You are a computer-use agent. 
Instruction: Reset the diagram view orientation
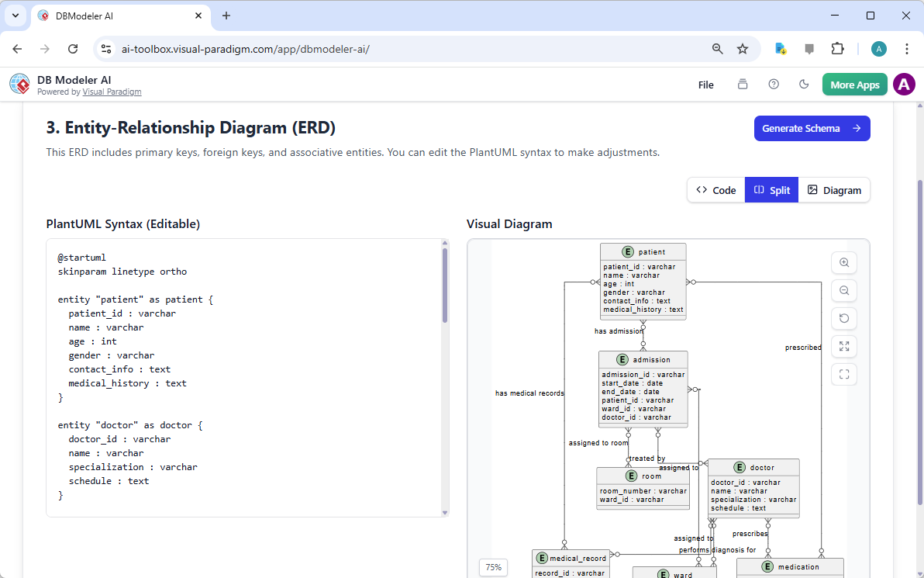pyautogui.click(x=843, y=318)
